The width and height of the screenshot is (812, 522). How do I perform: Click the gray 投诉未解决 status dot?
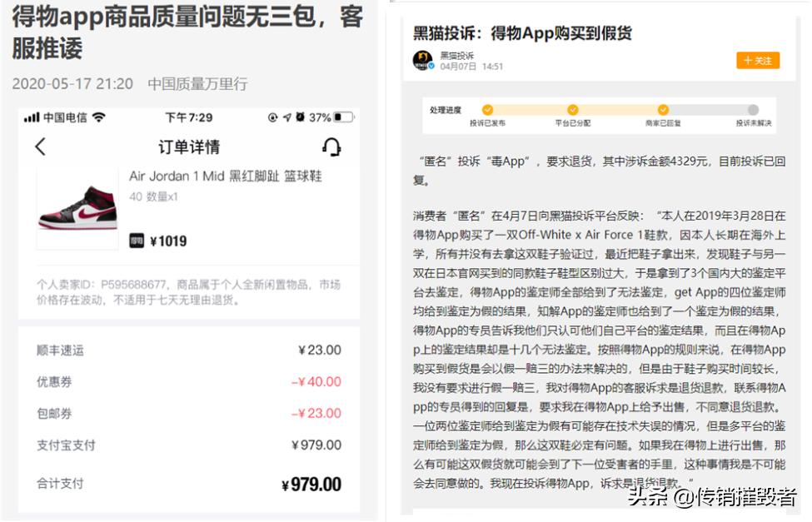pyautogui.click(x=754, y=109)
